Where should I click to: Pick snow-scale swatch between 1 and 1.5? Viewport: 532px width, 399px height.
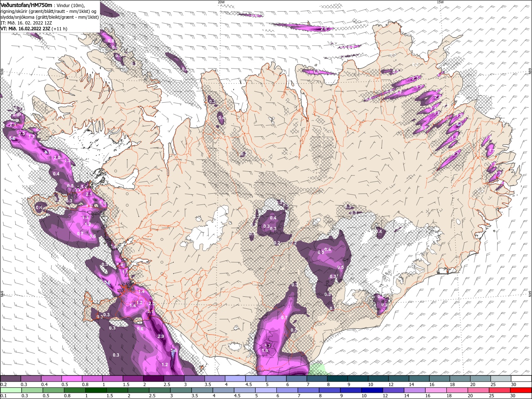tap(112, 379)
